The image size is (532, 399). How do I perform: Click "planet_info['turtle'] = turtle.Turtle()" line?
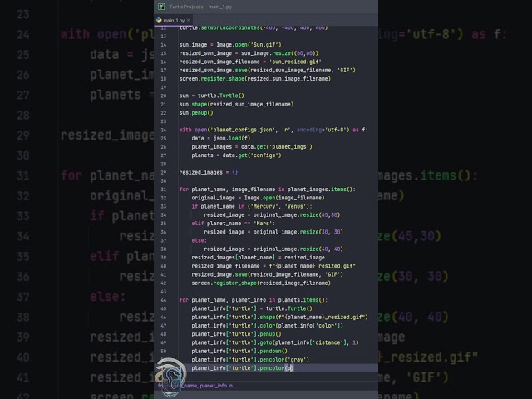252,308
